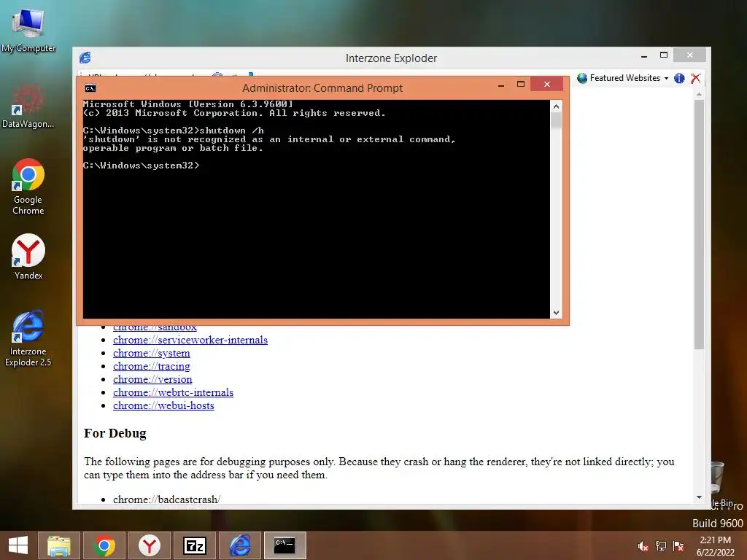Click the muted volume tray icon
Screen dimensions: 747x560
(643, 546)
